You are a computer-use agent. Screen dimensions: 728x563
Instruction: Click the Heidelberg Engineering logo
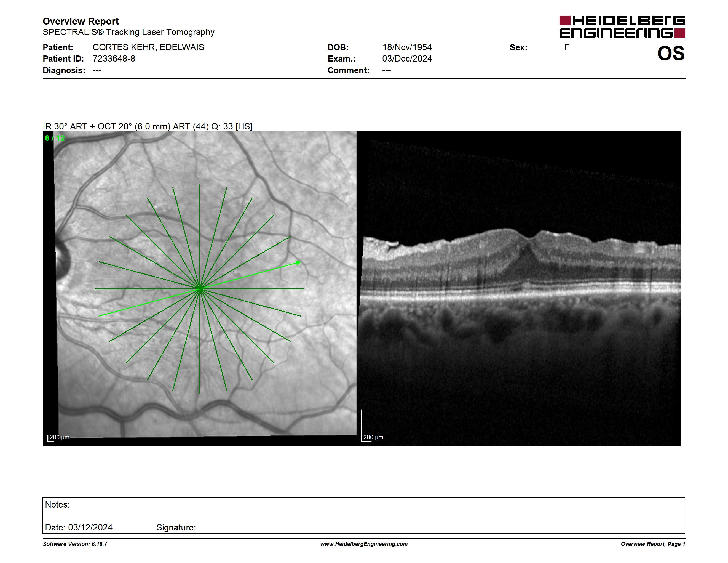point(622,27)
